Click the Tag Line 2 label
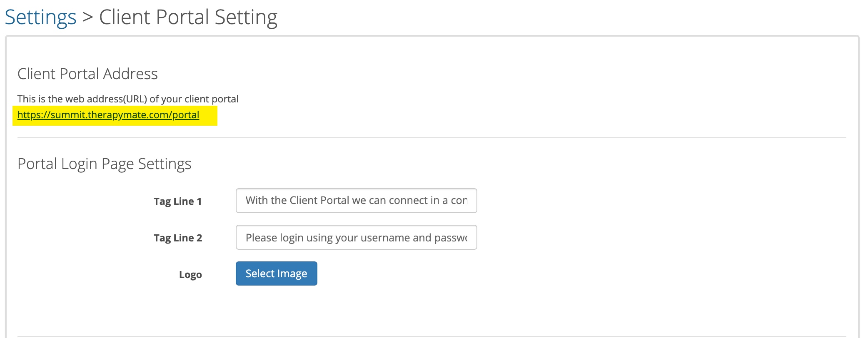 [x=178, y=238]
